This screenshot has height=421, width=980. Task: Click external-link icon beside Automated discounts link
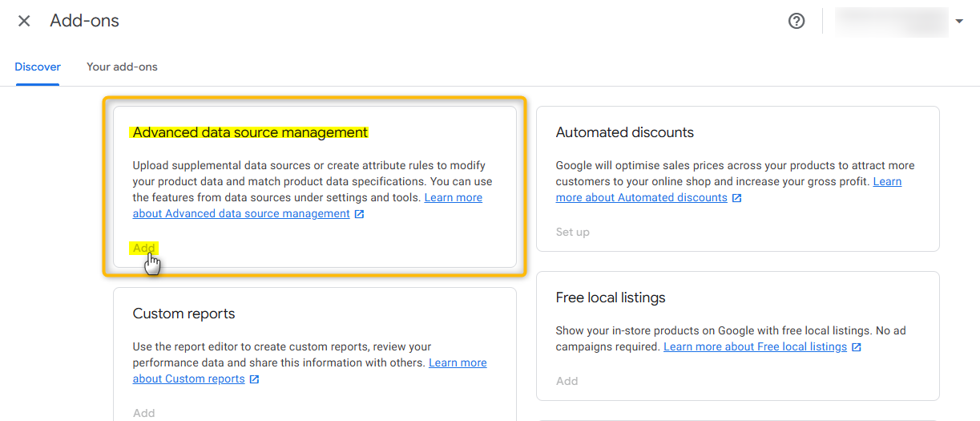(737, 198)
